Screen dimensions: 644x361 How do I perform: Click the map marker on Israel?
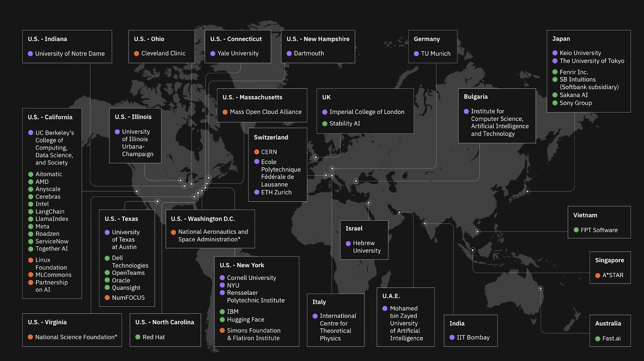(x=368, y=202)
